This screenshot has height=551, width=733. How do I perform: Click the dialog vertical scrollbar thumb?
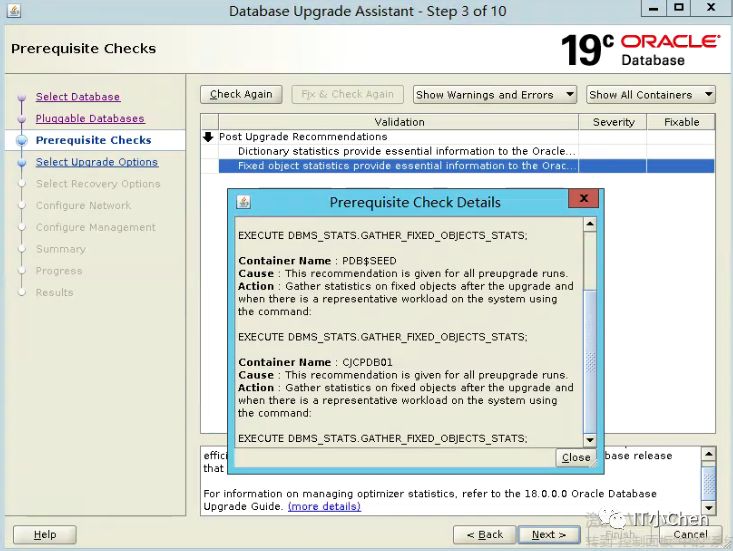tap(590, 361)
